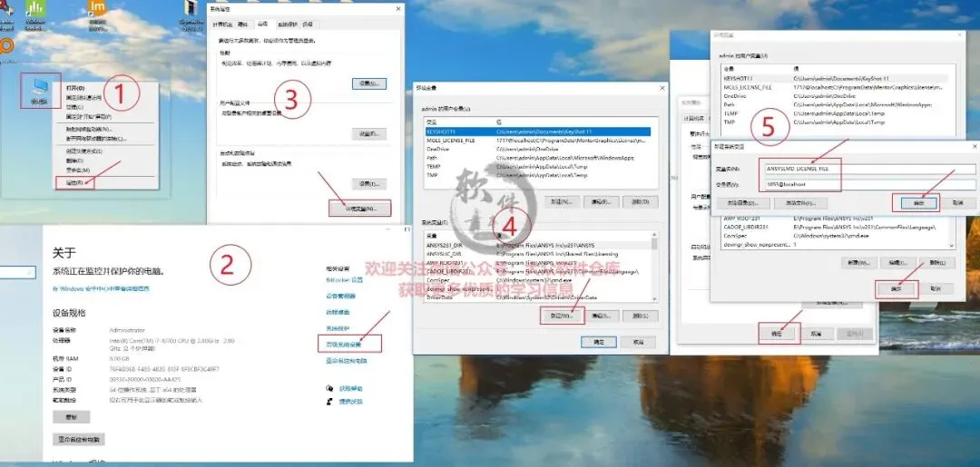Image resolution: width=980 pixels, height=467 pixels.
Task: Open the Windows security center details link
Action: click(102, 288)
